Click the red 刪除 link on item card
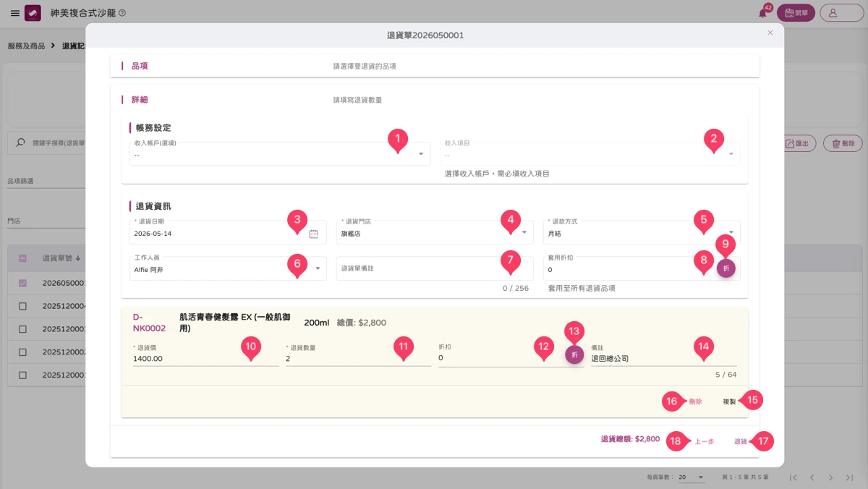 pyautogui.click(x=695, y=401)
